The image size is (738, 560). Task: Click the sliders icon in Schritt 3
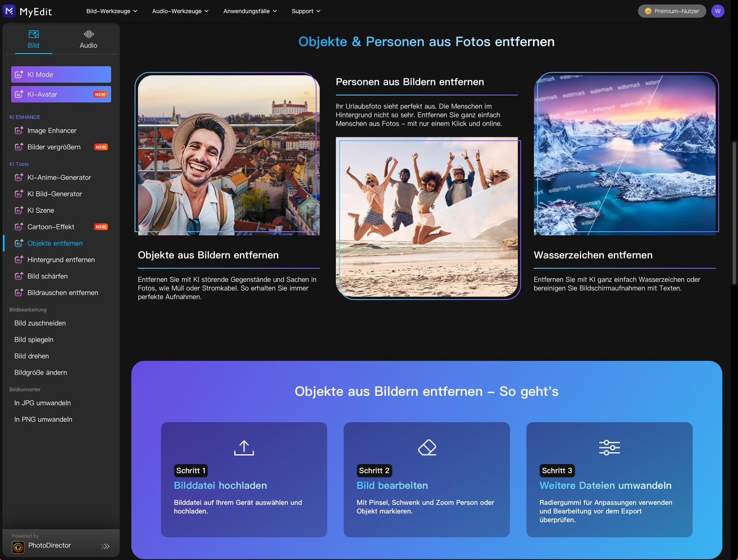click(609, 448)
